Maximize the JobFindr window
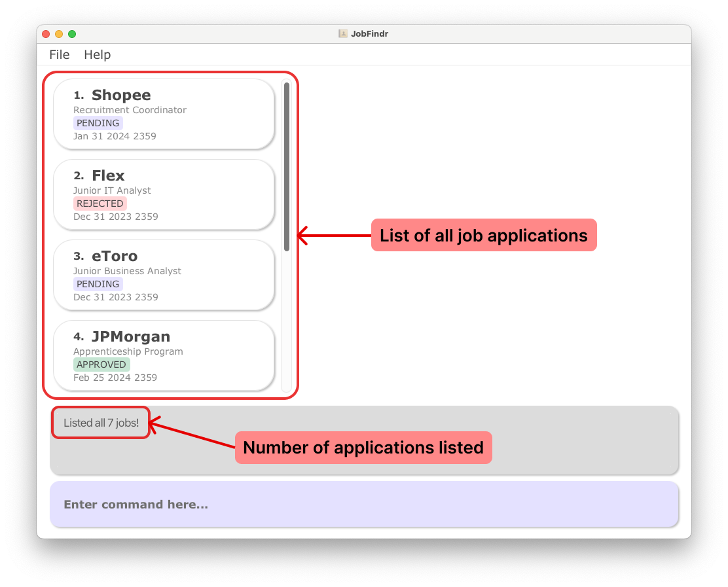Image resolution: width=728 pixels, height=587 pixels. tap(72, 34)
